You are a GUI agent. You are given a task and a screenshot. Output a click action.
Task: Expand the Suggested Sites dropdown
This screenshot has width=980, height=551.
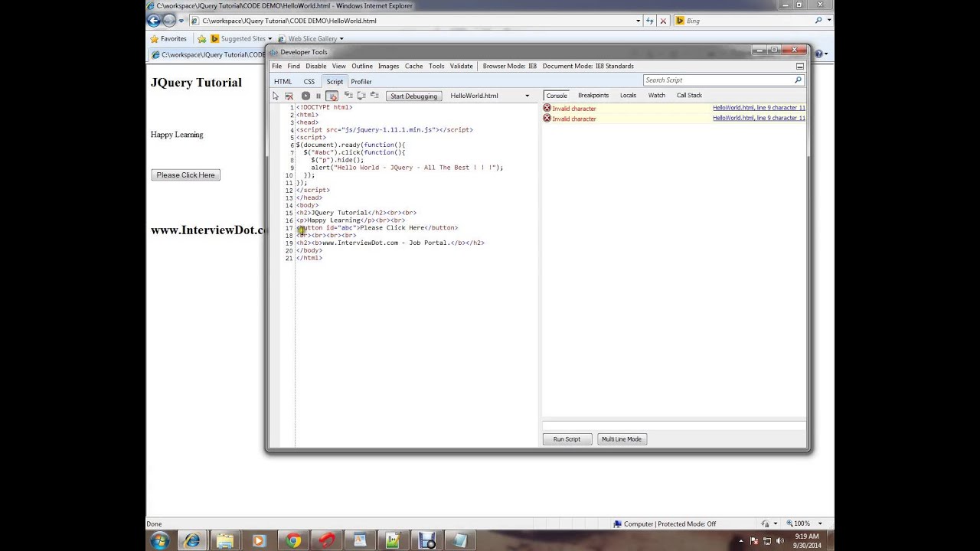270,38
